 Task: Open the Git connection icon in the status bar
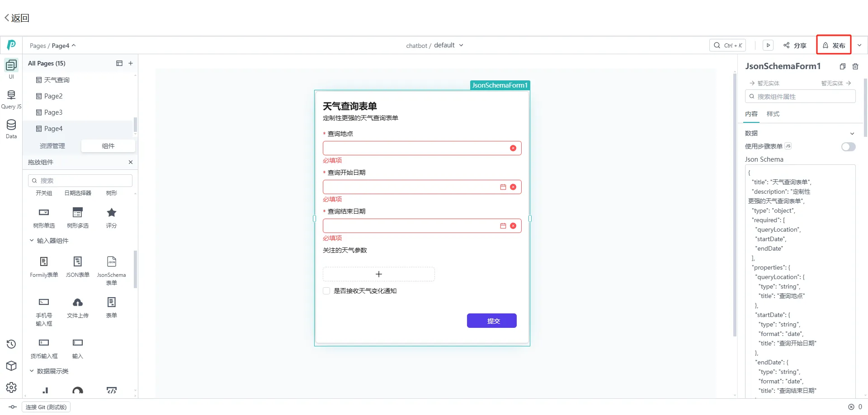point(13,407)
